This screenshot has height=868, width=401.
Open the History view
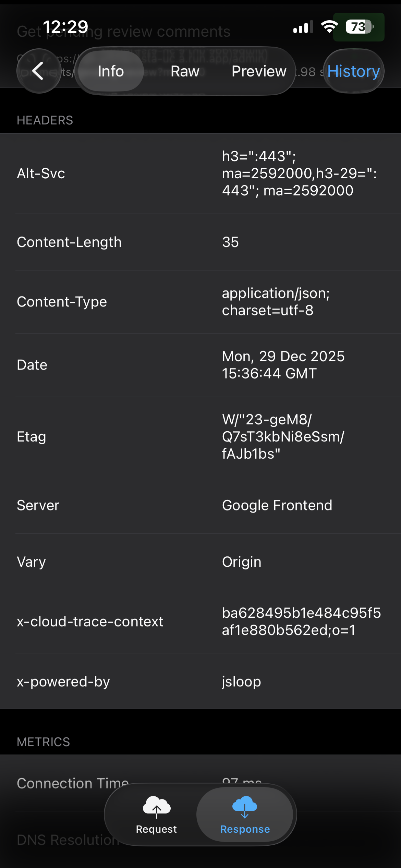(x=353, y=71)
